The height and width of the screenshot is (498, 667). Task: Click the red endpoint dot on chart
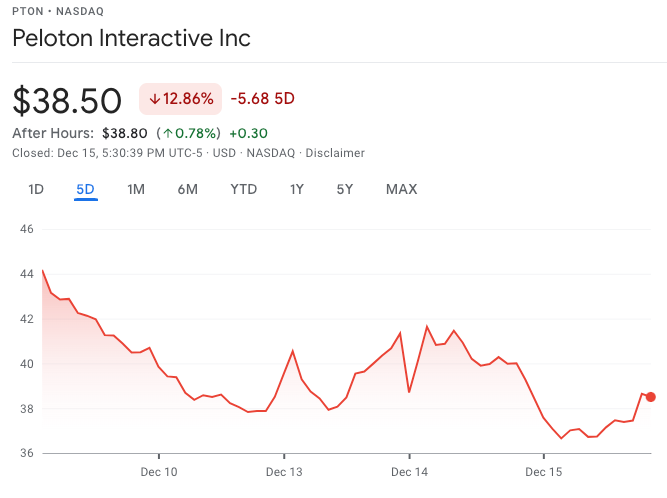coord(650,397)
